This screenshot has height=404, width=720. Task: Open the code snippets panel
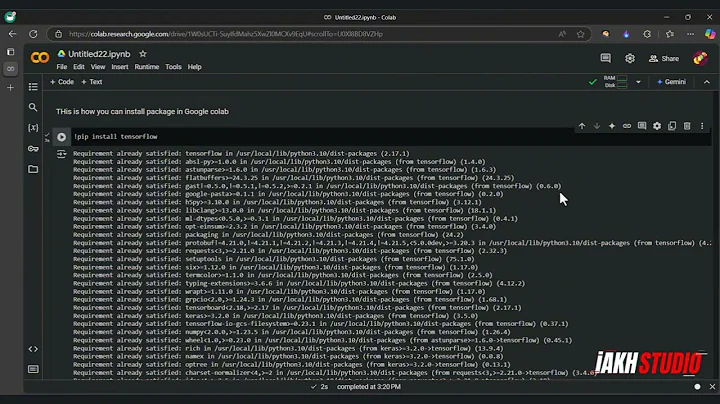(33, 349)
